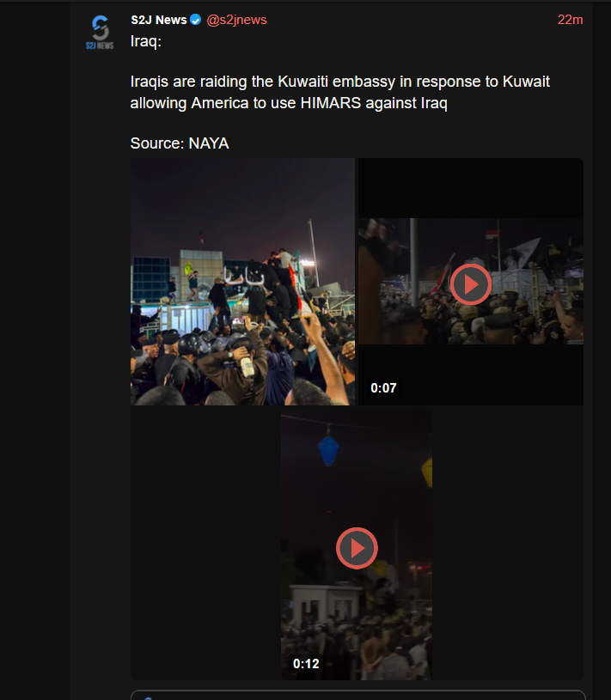Open the @s2jnews handle link

[x=236, y=20]
